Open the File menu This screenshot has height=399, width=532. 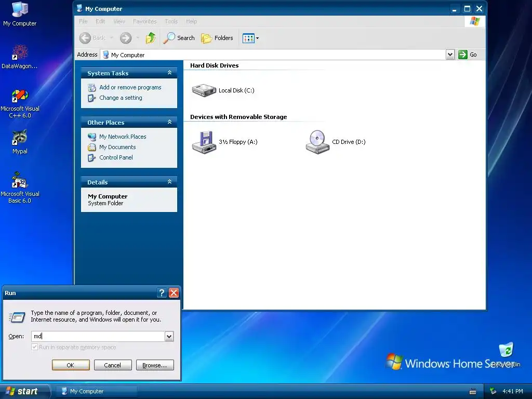coord(83,21)
